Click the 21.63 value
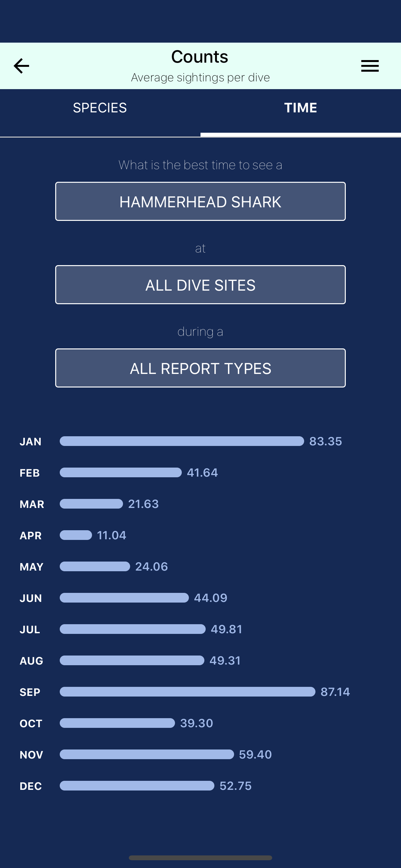Viewport: 401px width, 868px height. coord(143,504)
